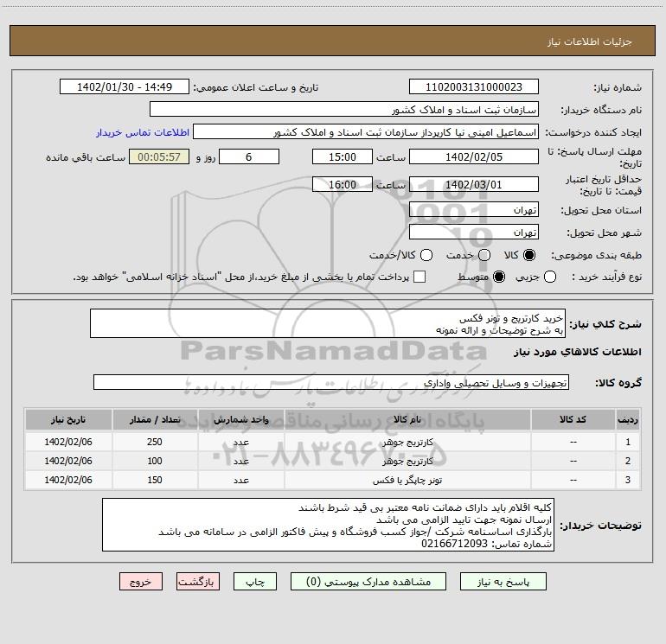Image resolution: width=666 pixels, height=644 pixels.
Task: Click quantity 150 in the table
Action: [155, 480]
